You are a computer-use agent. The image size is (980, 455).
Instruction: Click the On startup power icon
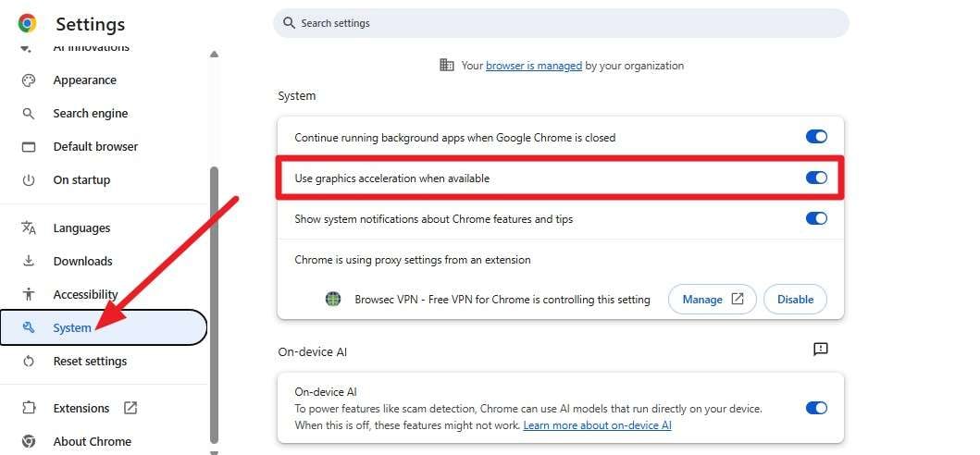click(29, 180)
